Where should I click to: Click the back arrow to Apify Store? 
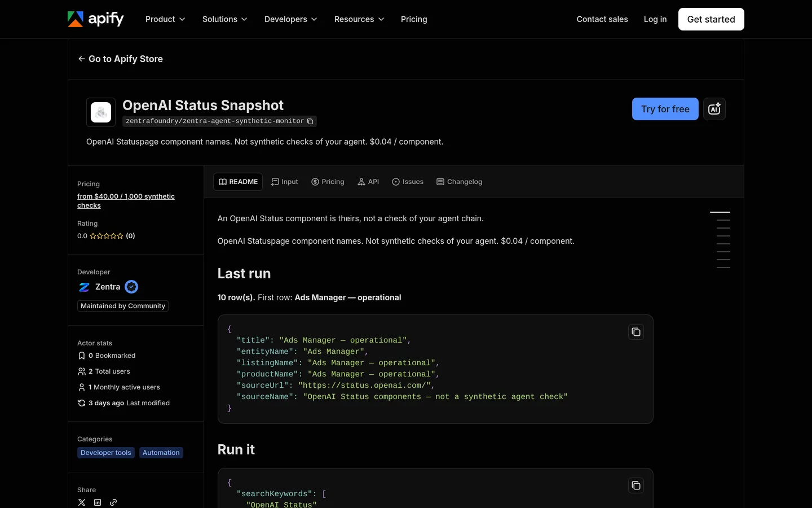click(x=82, y=59)
